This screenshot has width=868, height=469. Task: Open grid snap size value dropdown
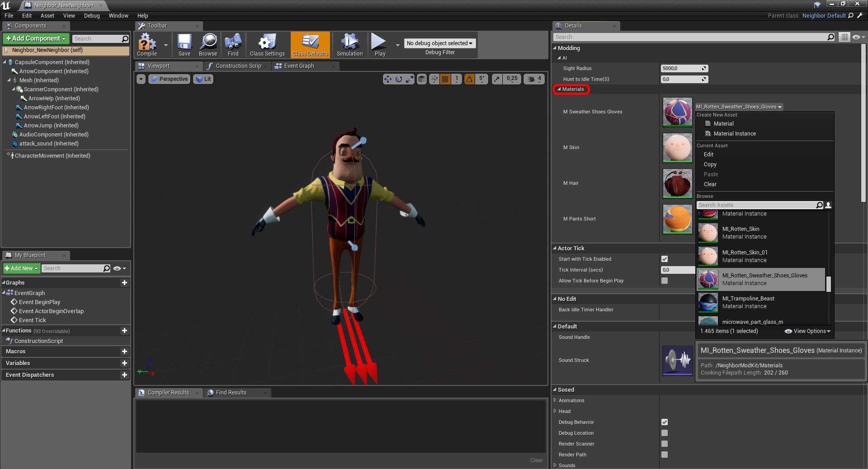click(x=457, y=79)
